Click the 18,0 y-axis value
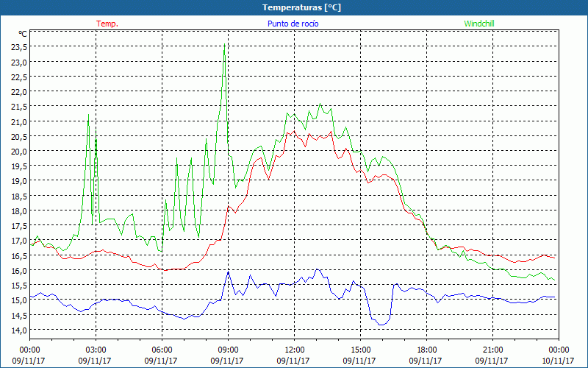The height and width of the screenshot is (368, 588). pyautogui.click(x=19, y=211)
